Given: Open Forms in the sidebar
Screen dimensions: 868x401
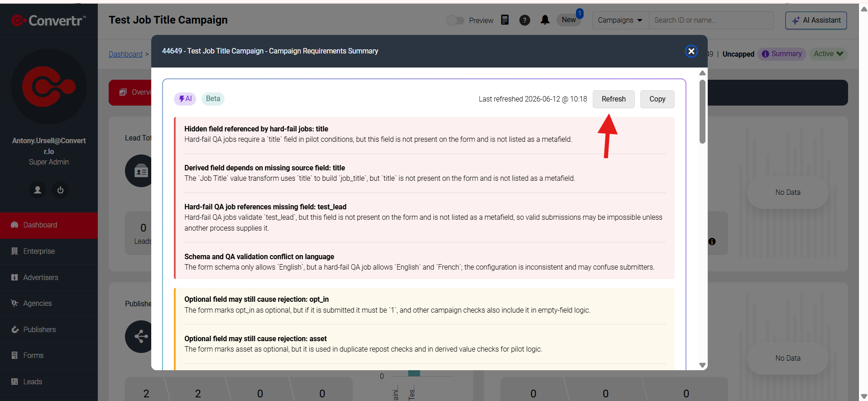Looking at the screenshot, I should tap(49, 356).
